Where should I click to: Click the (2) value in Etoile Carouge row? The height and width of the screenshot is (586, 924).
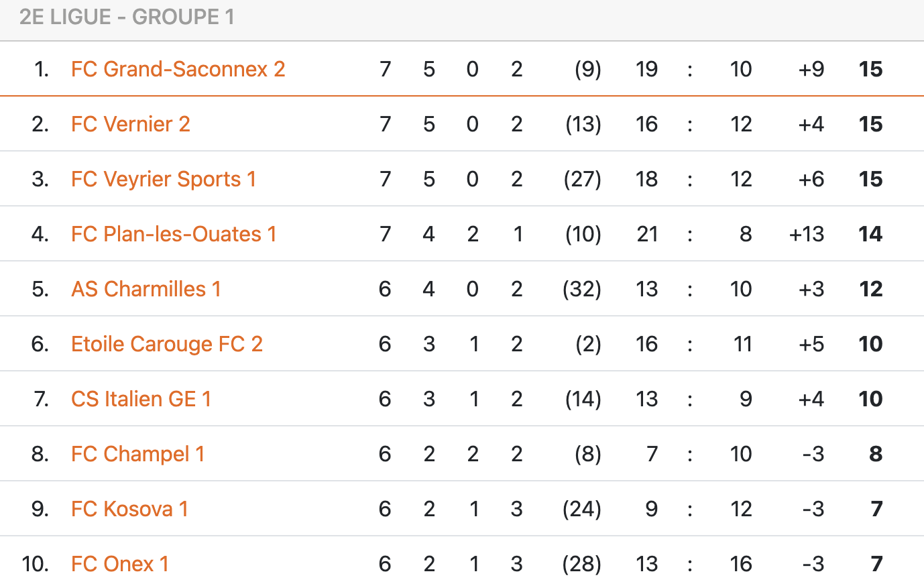[x=588, y=344]
